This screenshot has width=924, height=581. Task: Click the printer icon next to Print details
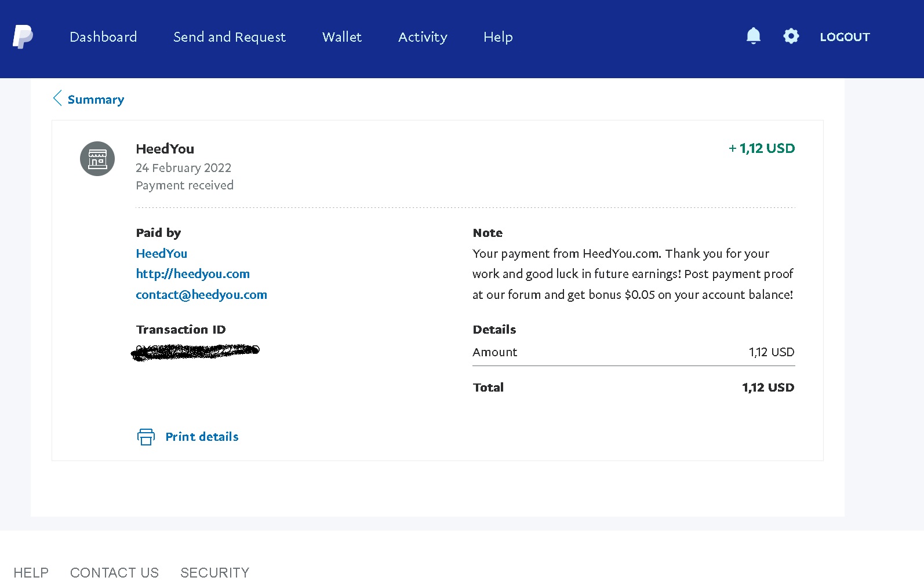pos(146,437)
